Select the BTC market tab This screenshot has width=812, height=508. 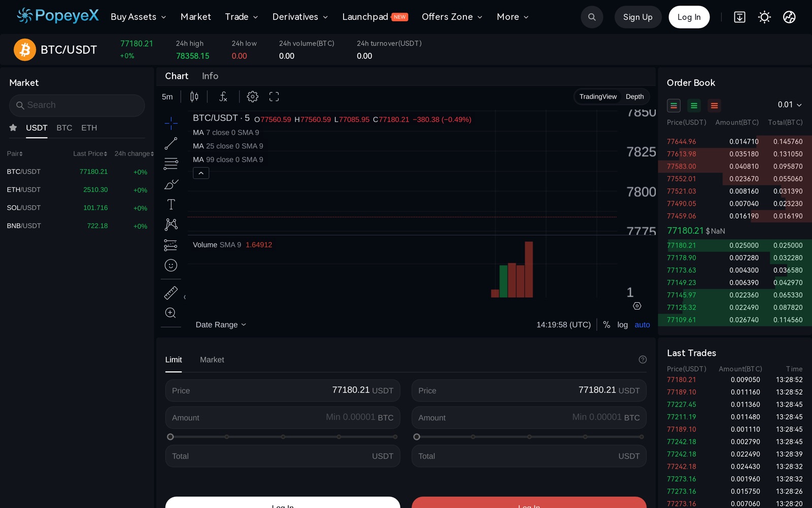tap(64, 128)
